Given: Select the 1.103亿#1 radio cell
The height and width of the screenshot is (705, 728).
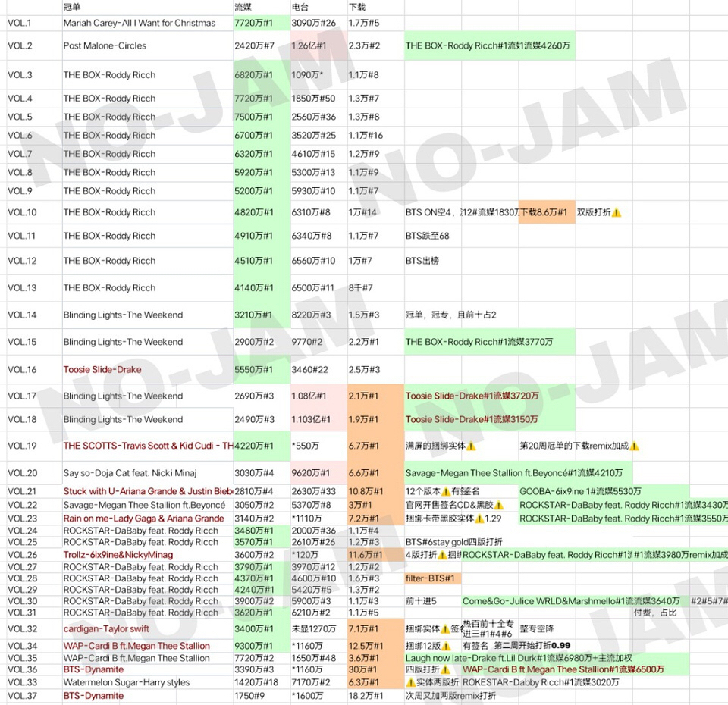Looking at the screenshot, I should click(319, 419).
